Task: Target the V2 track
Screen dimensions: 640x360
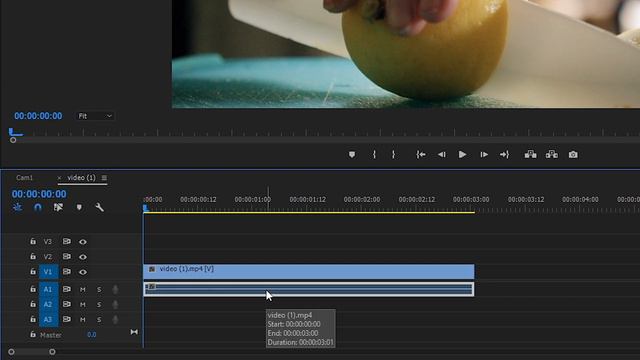Action: [x=48, y=257]
